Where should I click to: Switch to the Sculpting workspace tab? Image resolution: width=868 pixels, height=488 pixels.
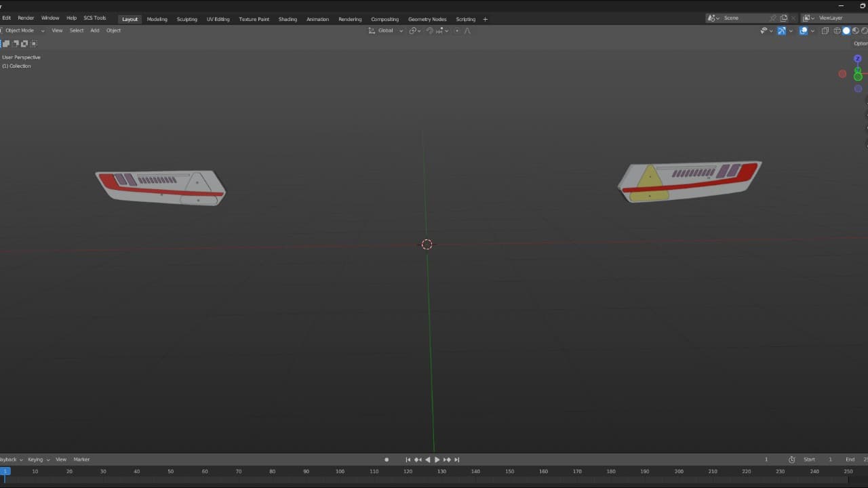[x=187, y=19]
